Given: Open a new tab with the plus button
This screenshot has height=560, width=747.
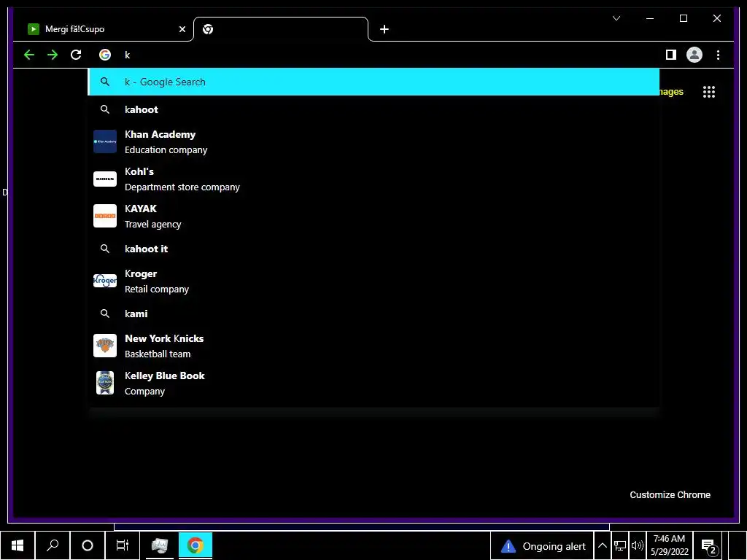Looking at the screenshot, I should [384, 29].
